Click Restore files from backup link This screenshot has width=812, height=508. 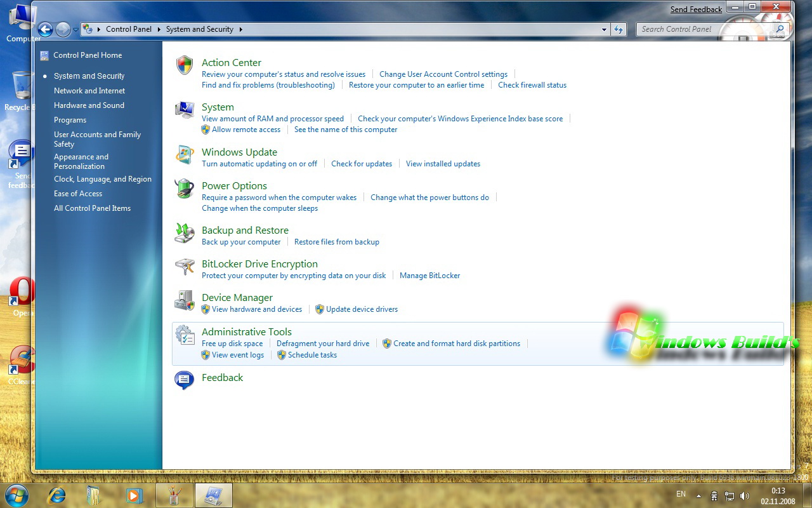click(x=337, y=242)
